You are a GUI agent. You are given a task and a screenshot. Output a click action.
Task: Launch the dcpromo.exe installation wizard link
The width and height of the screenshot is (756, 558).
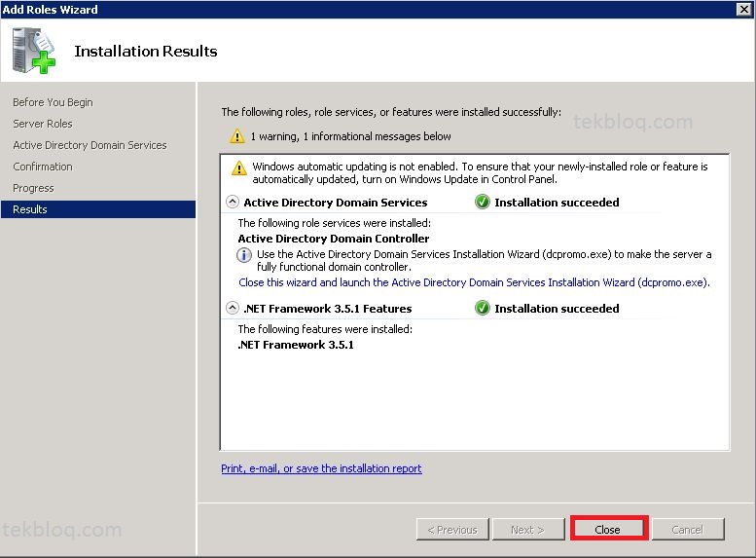click(x=475, y=282)
